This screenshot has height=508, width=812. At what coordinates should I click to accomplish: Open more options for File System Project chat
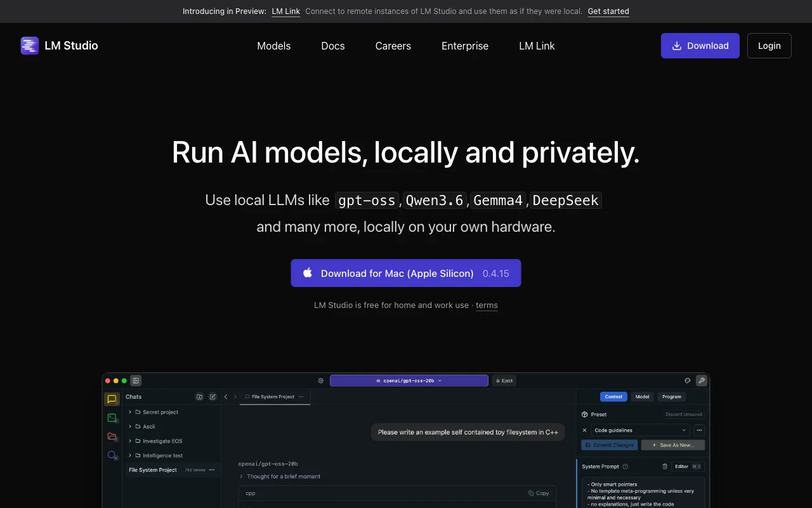(212, 470)
